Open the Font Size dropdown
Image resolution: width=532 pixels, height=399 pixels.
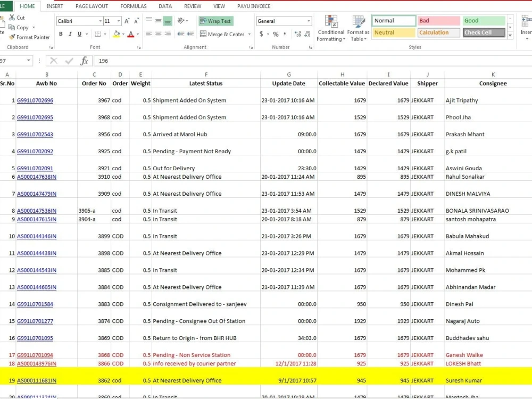point(118,21)
